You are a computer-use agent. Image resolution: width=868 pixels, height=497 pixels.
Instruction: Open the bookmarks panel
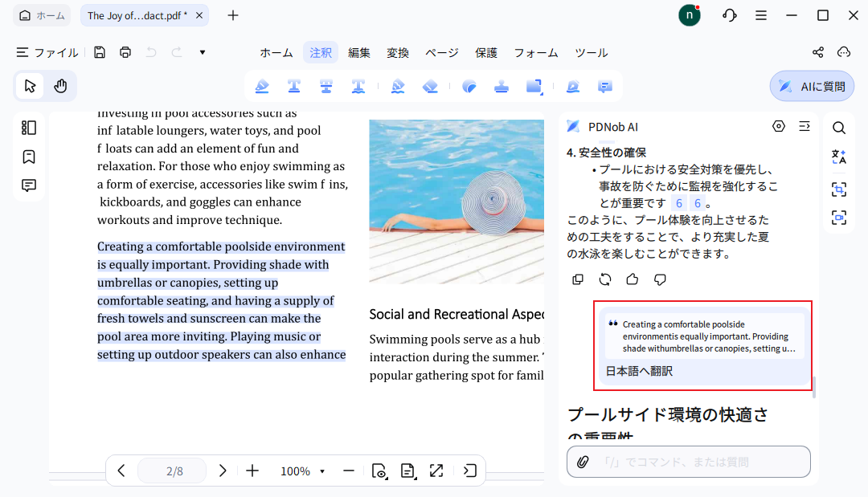point(29,157)
